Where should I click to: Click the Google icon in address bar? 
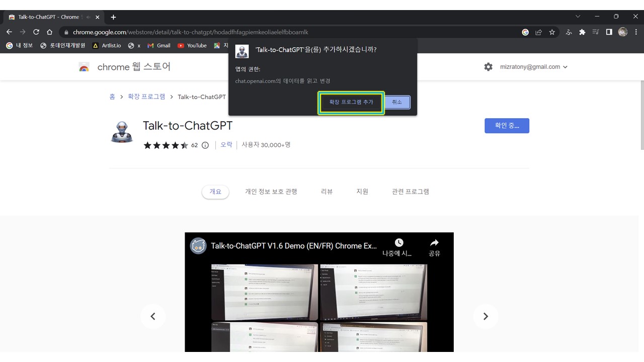(525, 32)
